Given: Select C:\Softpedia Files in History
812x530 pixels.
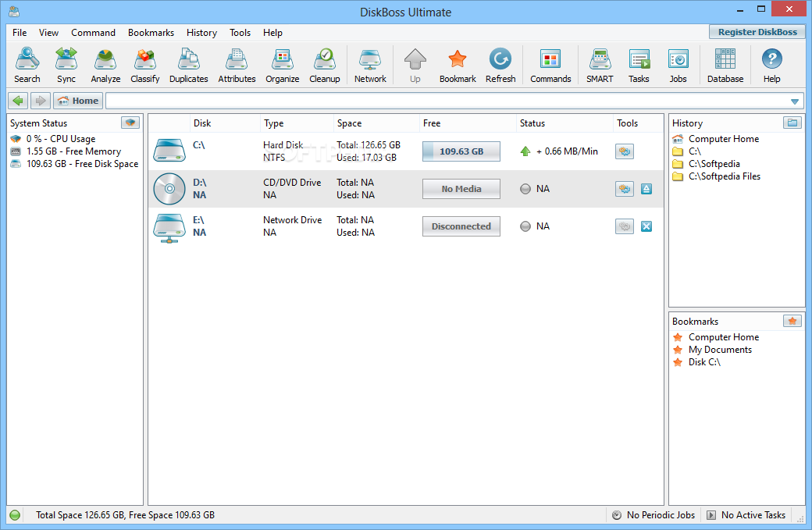Looking at the screenshot, I should (725, 176).
